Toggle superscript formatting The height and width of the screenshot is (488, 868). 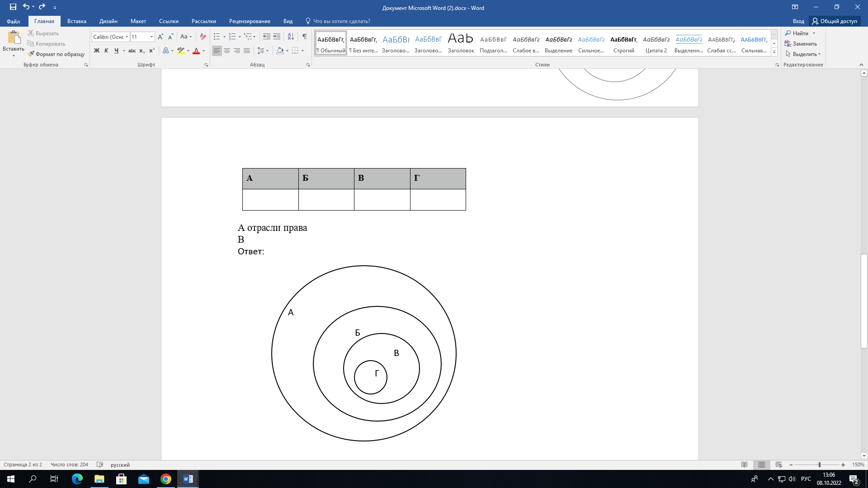coord(152,51)
